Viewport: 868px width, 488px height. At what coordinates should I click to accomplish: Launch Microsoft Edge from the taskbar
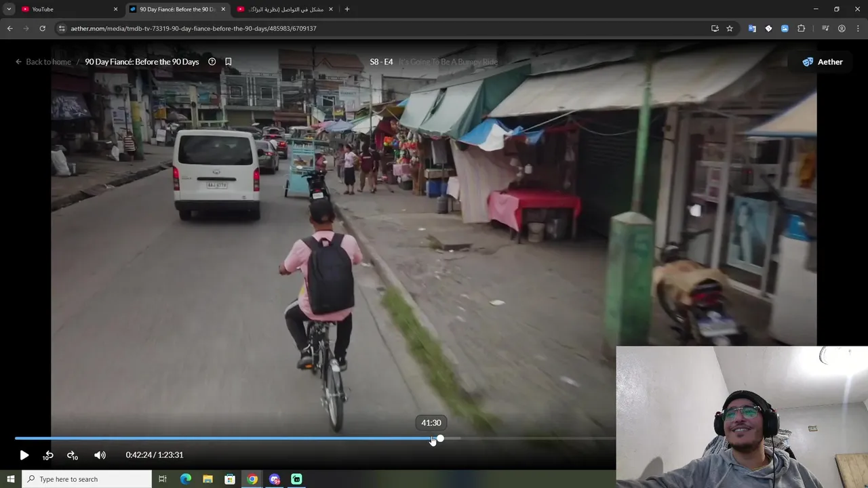(185, 479)
